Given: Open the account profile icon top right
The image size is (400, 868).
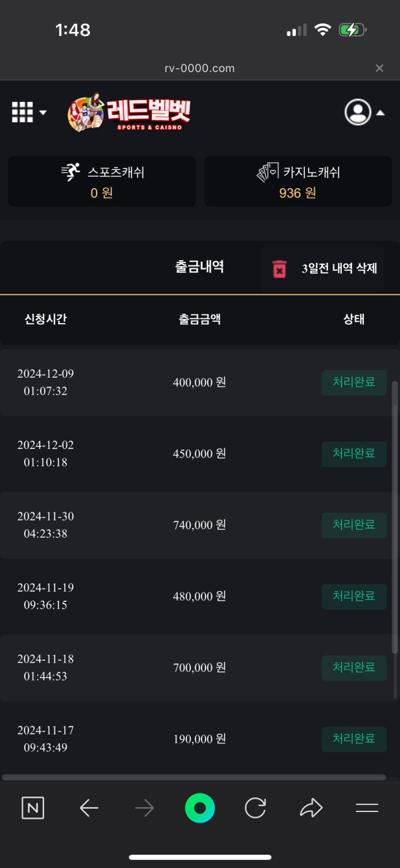Looking at the screenshot, I should [358, 112].
